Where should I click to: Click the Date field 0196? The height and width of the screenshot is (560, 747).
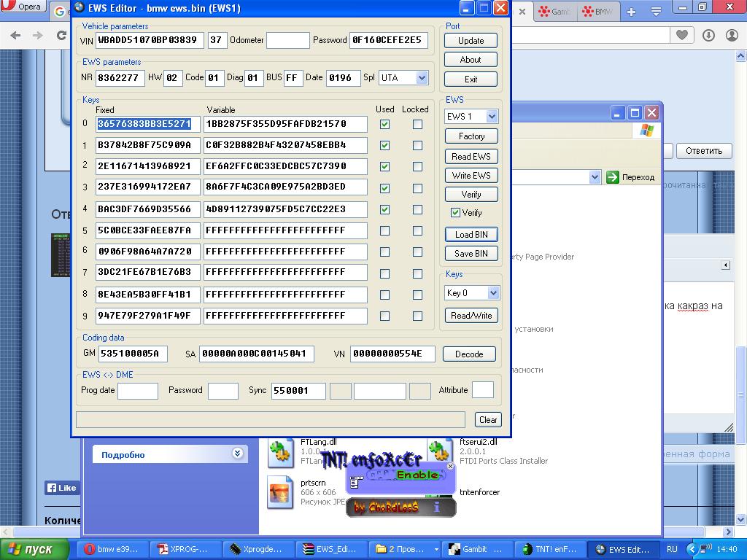[x=343, y=77]
